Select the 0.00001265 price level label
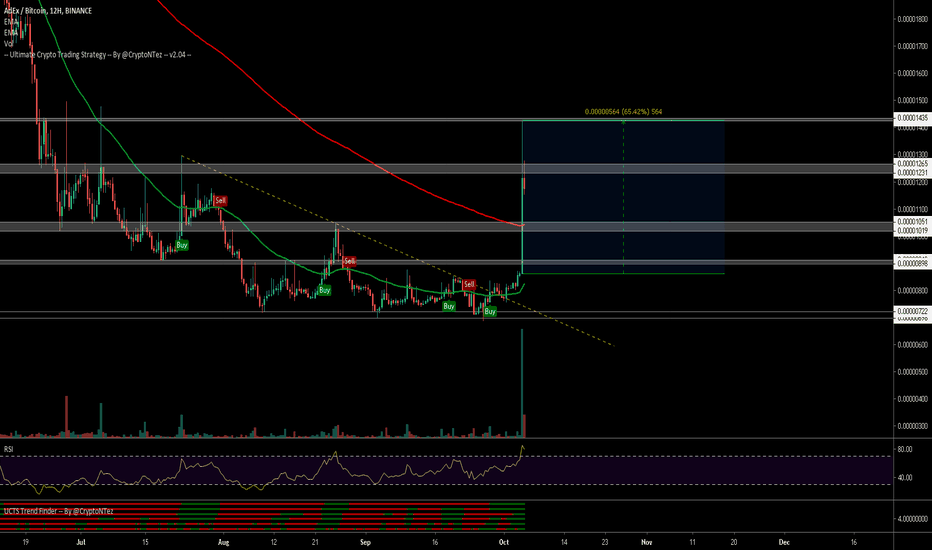Viewport: 932px width, 550px height. [912, 164]
